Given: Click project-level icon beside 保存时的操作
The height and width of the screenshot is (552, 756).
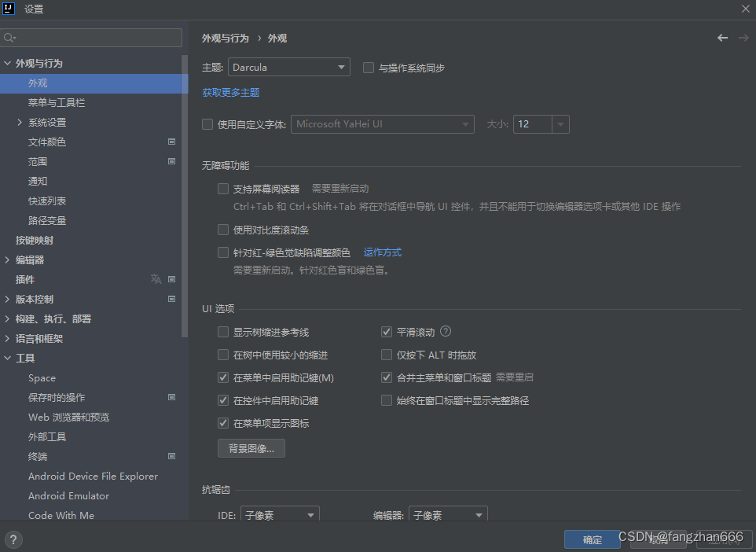Looking at the screenshot, I should coord(171,398).
